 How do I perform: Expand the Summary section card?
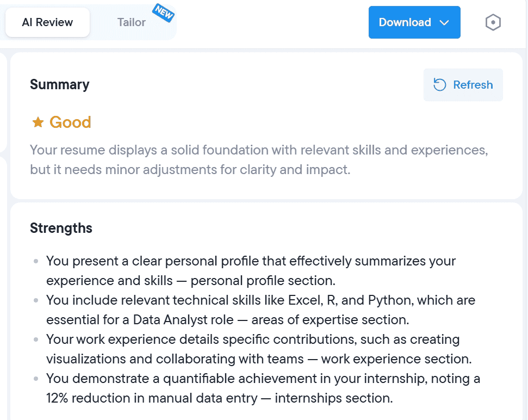click(x=60, y=84)
